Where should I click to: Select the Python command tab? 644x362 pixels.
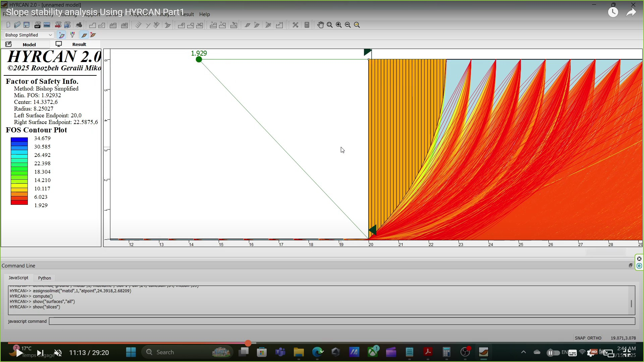click(45, 278)
